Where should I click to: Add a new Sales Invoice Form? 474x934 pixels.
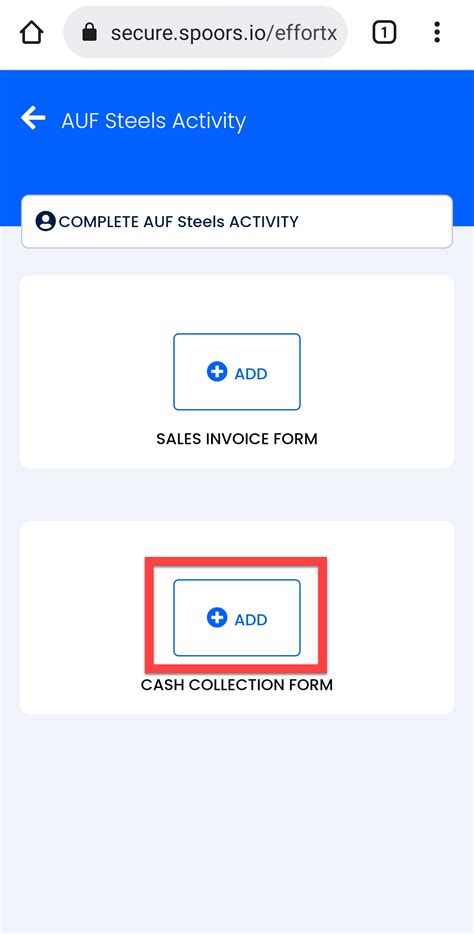click(x=237, y=372)
